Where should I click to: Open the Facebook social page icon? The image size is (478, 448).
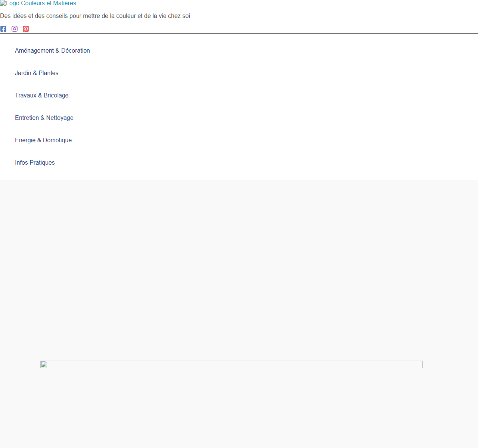click(3, 29)
